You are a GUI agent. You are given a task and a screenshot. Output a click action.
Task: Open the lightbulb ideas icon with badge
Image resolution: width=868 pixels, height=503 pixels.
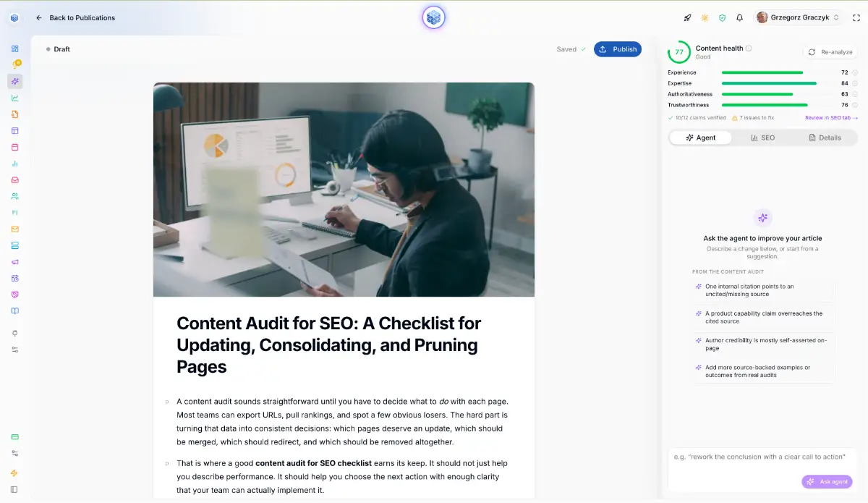pos(14,65)
